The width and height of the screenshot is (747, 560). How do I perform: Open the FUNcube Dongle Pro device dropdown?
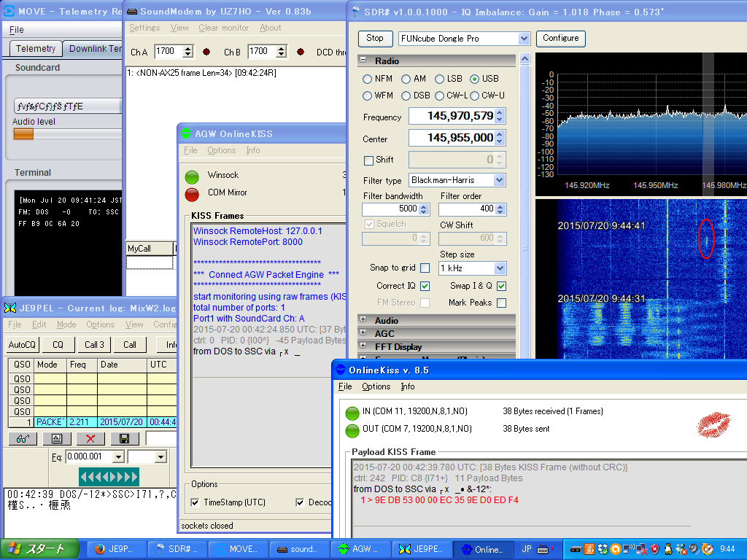click(524, 39)
